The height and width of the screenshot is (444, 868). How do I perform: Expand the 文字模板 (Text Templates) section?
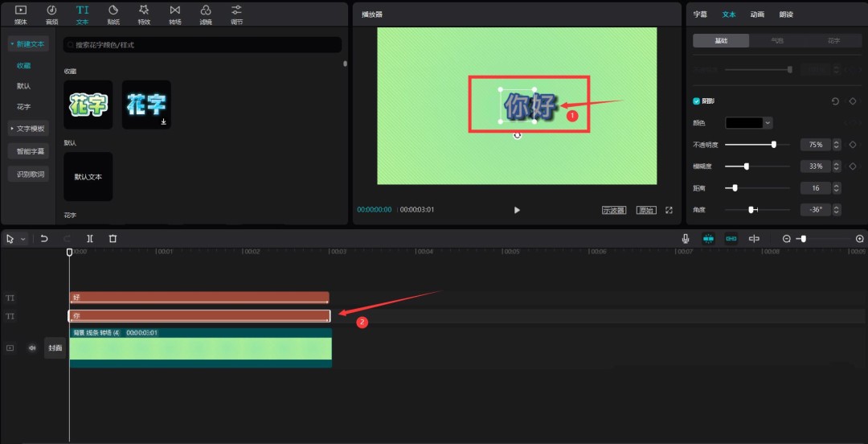[28, 129]
